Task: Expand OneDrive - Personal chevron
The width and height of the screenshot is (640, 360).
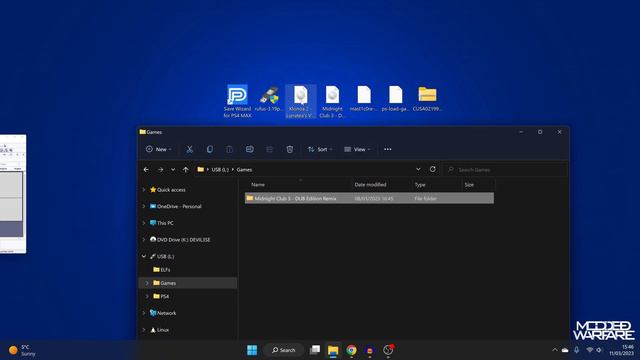Action: tap(144, 207)
